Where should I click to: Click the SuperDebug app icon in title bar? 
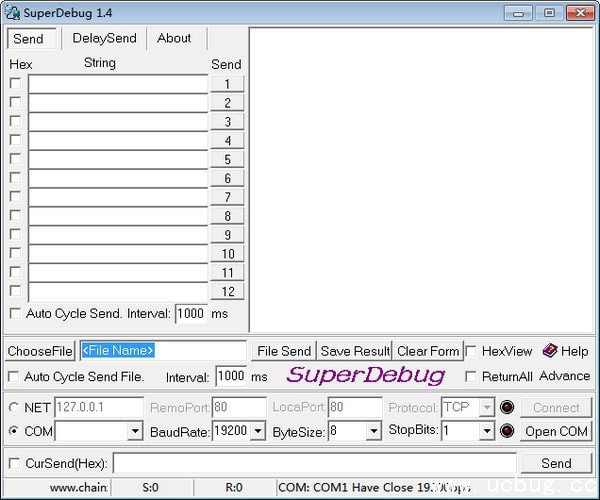tap(12, 13)
